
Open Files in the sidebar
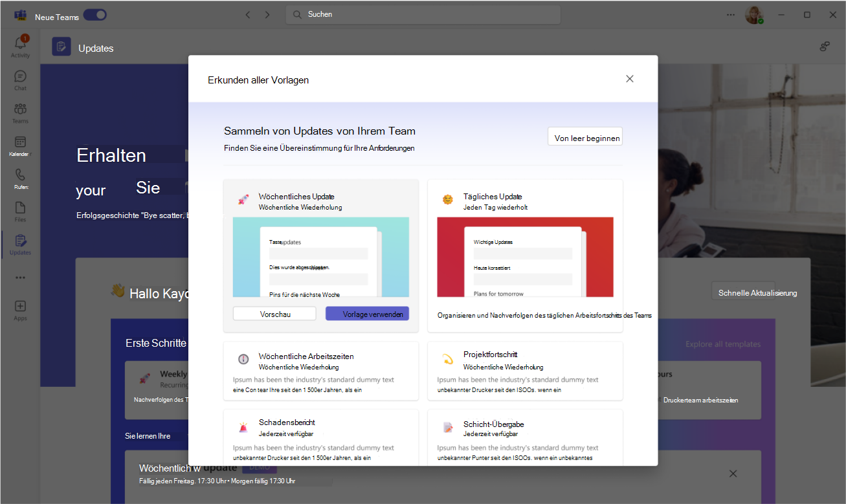coord(20,212)
